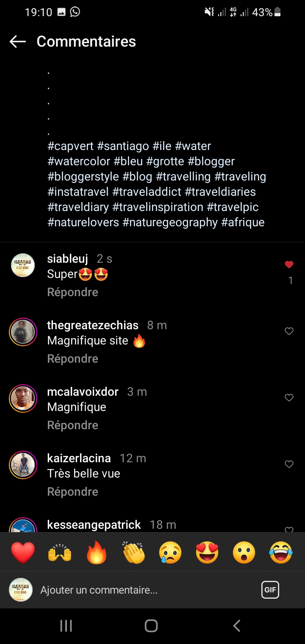Reply to siableuj's Super comment
Image resolution: width=305 pixels, height=644 pixels.
tap(73, 292)
